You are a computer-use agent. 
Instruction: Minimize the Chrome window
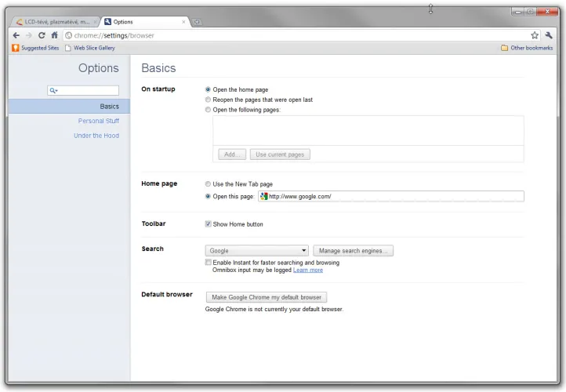(x=518, y=12)
